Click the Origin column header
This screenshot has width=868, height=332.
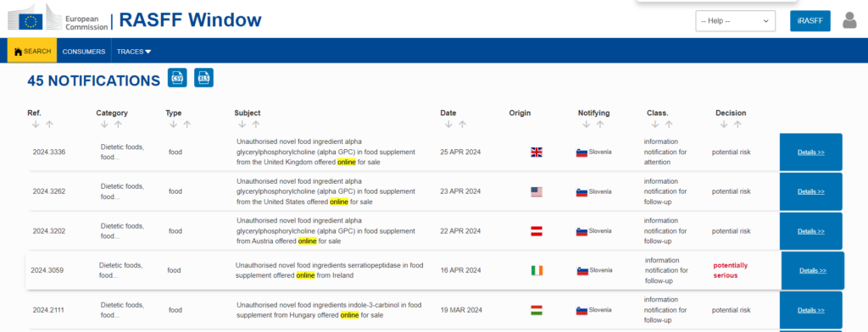pos(520,113)
